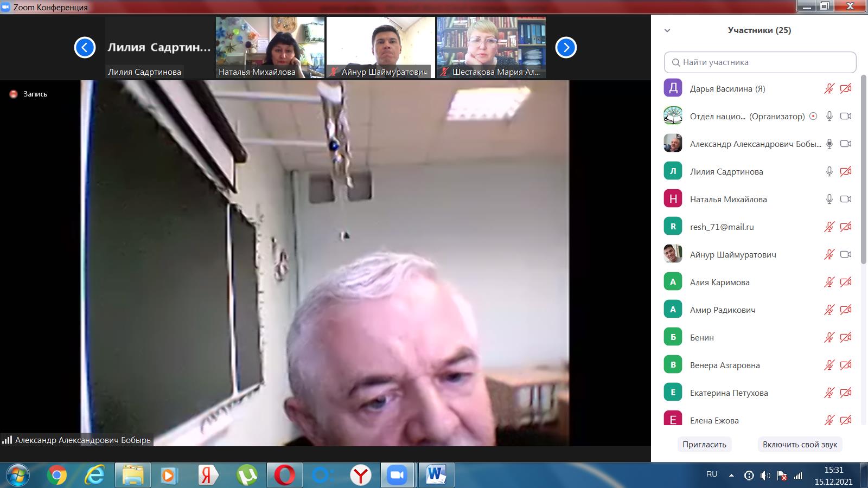Focus the Найти участника search field
Viewport: 868px width, 488px height.
[x=759, y=62]
